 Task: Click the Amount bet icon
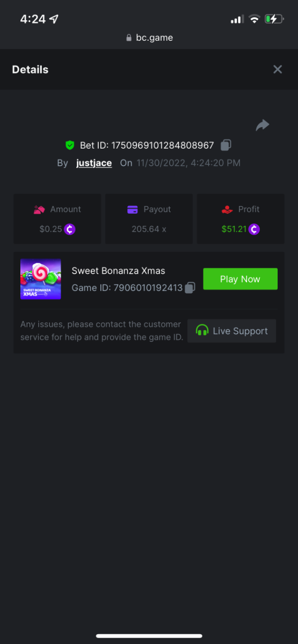pyautogui.click(x=39, y=209)
